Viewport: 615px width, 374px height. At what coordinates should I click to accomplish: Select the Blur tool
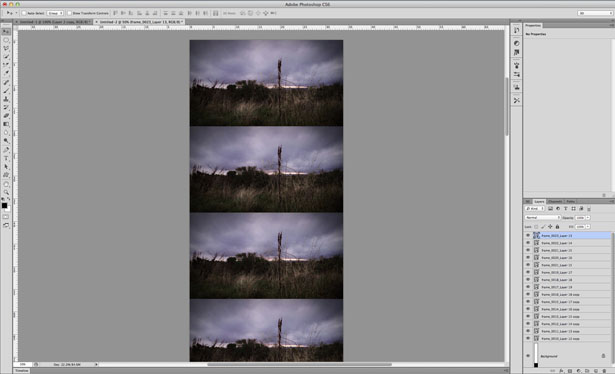pyautogui.click(x=6, y=133)
